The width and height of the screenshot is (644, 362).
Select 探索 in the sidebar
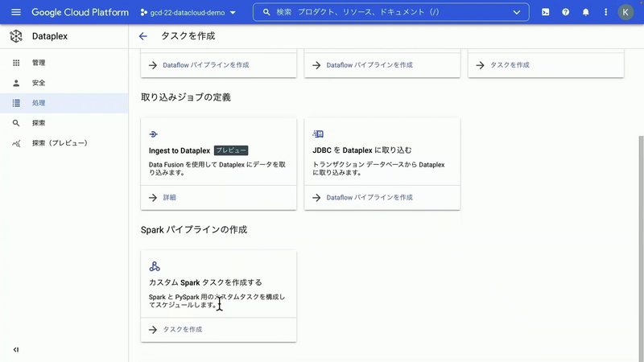[64, 123]
